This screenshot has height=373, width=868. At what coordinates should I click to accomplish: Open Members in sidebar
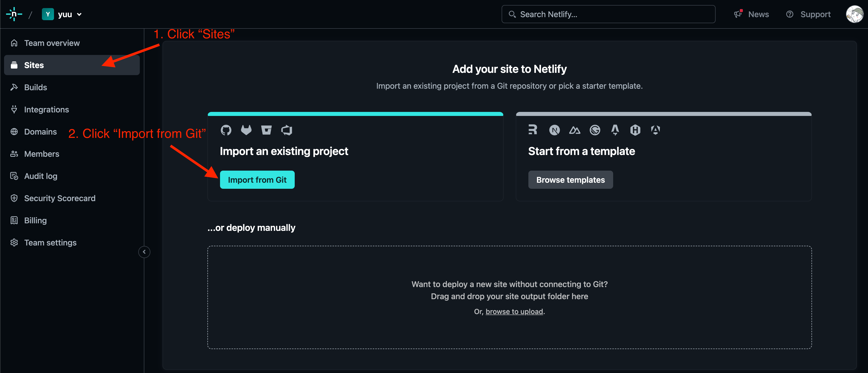72,154
